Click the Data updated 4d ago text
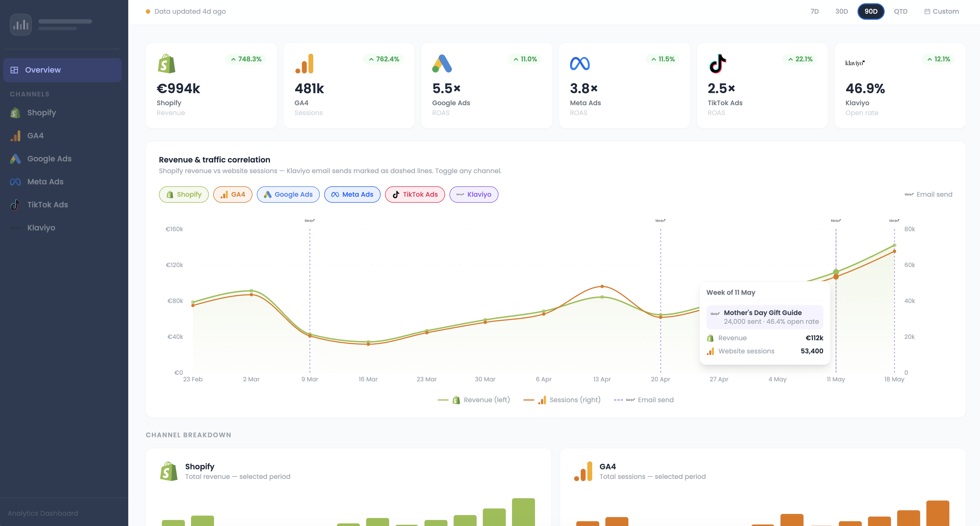 coord(190,12)
